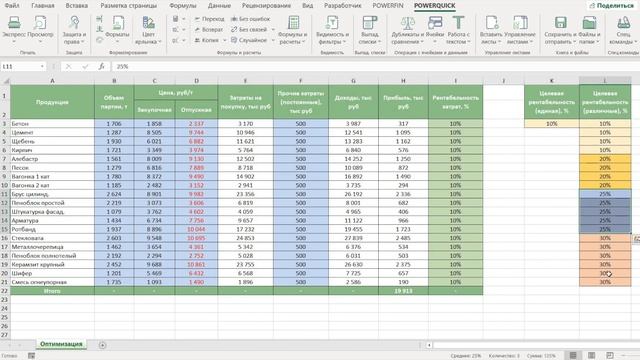Expand the Без связей dropdown arrow

click(273, 29)
